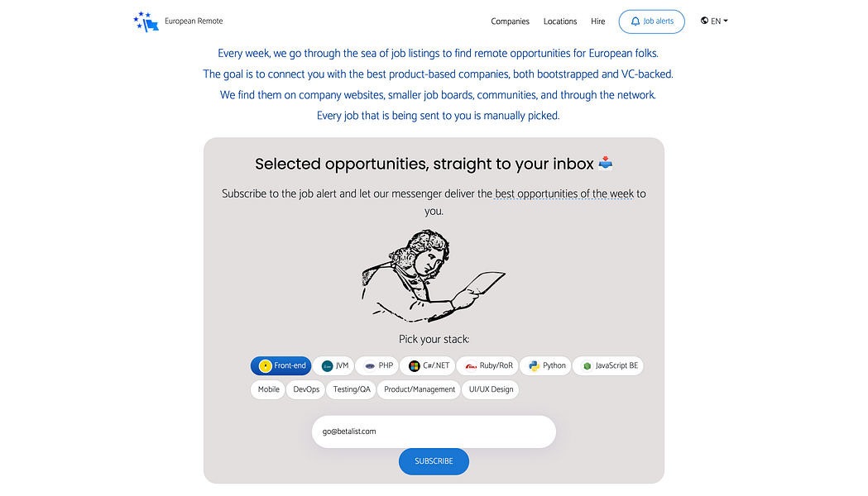Viewport: 868px width, 496px height.
Task: Deselect the Front-end stack chip
Action: click(x=281, y=366)
